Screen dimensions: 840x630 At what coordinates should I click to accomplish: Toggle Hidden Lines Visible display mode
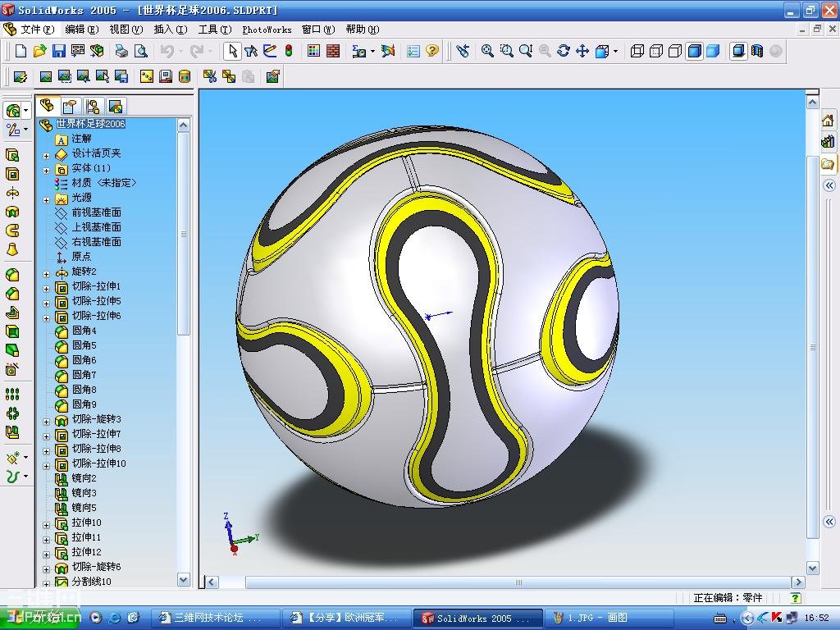[x=655, y=51]
